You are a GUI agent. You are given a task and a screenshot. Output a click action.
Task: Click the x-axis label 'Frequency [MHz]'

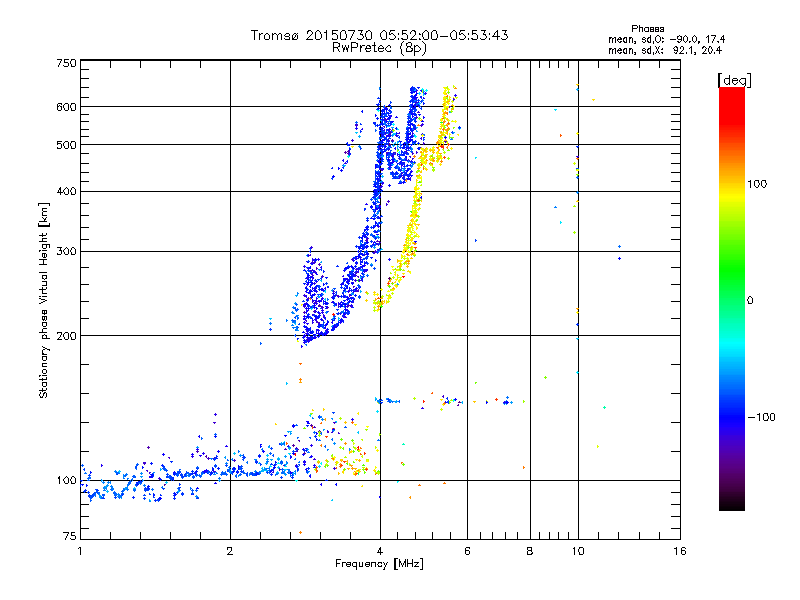click(379, 564)
